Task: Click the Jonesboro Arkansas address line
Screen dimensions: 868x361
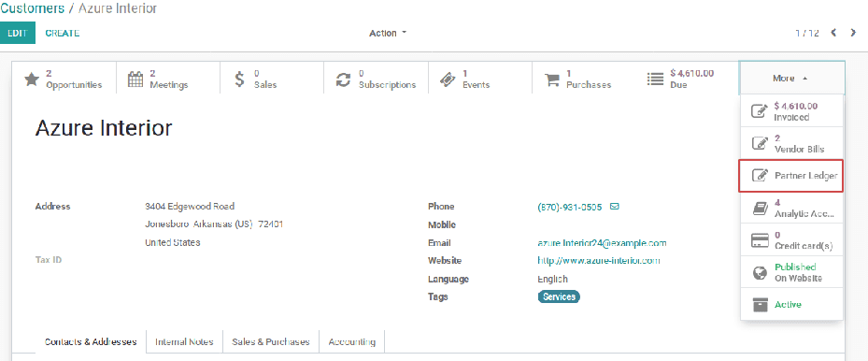Action: click(x=214, y=224)
